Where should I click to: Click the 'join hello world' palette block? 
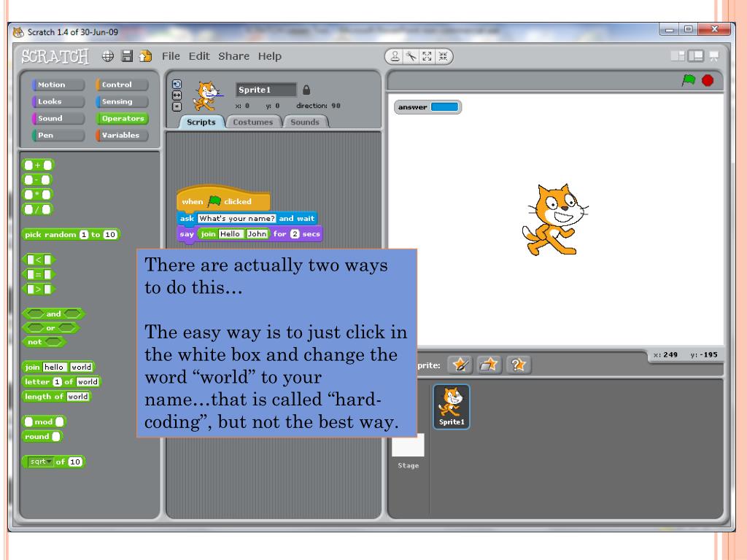pos(58,367)
